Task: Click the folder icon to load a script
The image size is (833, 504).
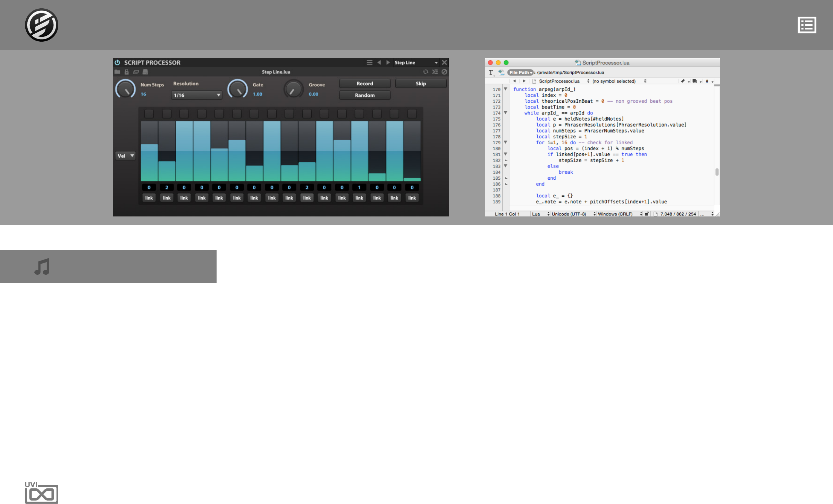Action: pyautogui.click(x=117, y=72)
